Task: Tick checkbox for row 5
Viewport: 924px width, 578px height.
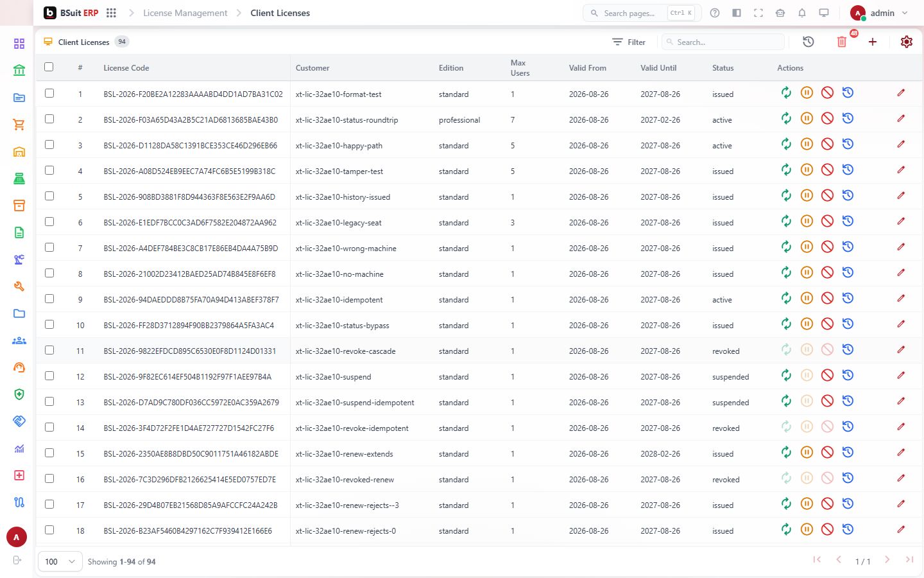Action: pos(49,196)
